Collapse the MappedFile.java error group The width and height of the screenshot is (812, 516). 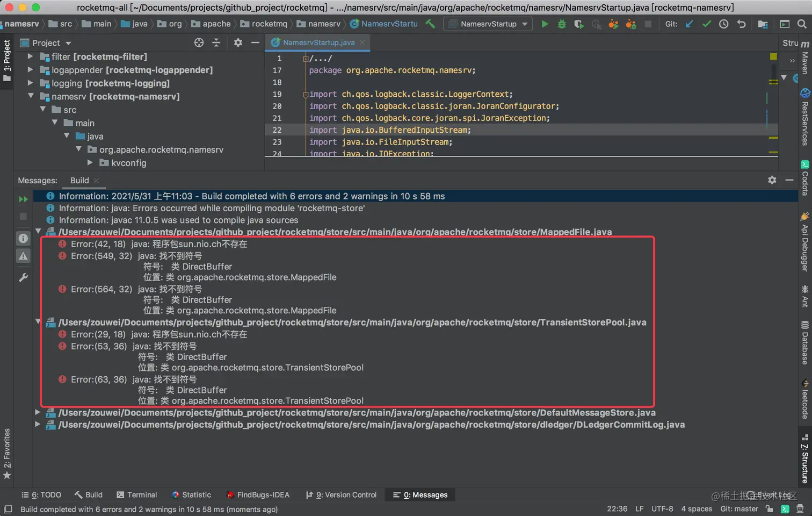38,232
